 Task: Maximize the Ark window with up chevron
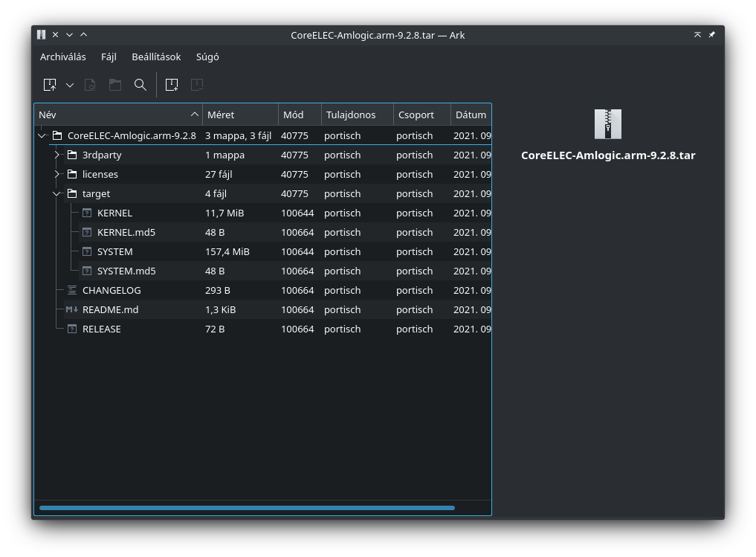click(x=83, y=35)
